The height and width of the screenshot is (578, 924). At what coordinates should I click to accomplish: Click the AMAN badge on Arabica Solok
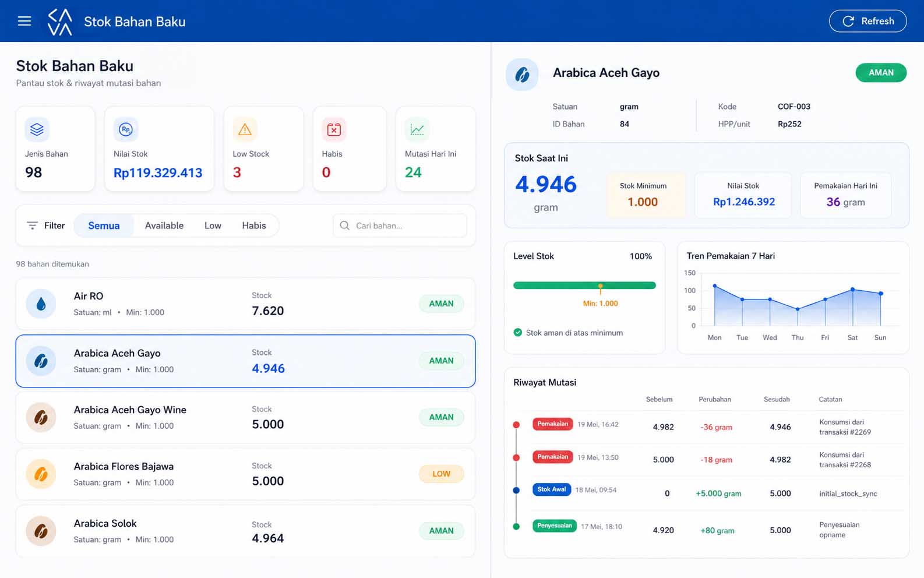click(x=441, y=531)
